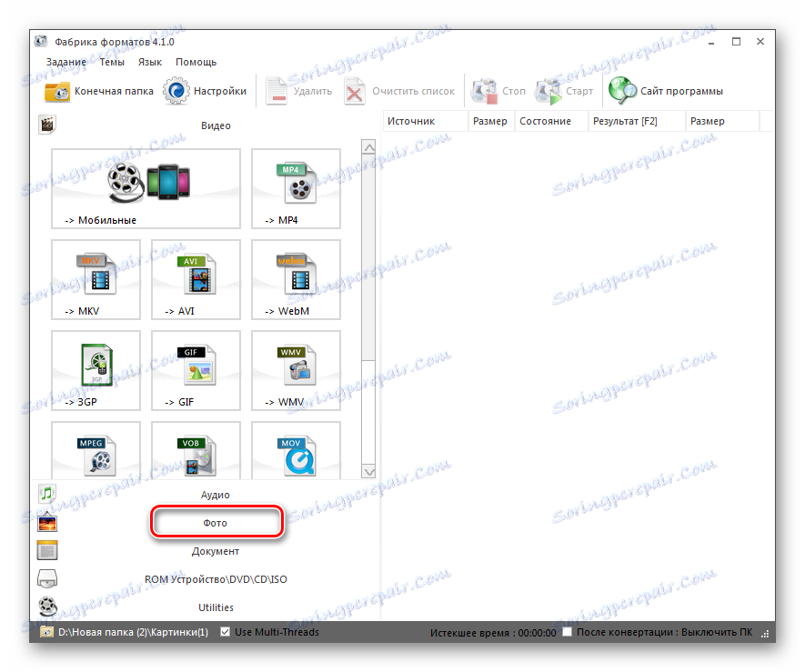Open the Задание menu

click(x=66, y=62)
